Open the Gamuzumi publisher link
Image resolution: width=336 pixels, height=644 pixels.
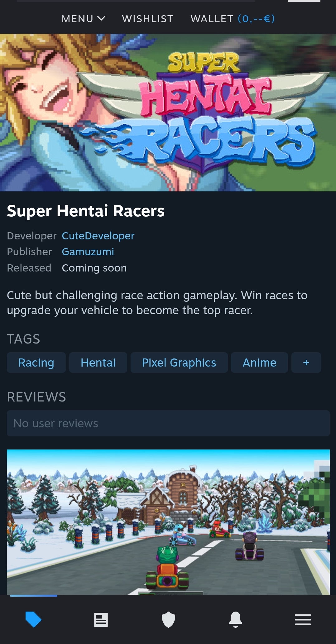pyautogui.click(x=88, y=252)
